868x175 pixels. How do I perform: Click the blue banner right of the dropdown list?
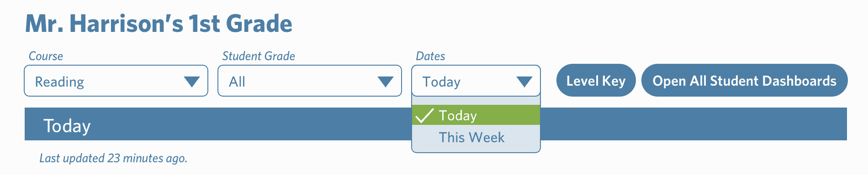[x=693, y=124]
